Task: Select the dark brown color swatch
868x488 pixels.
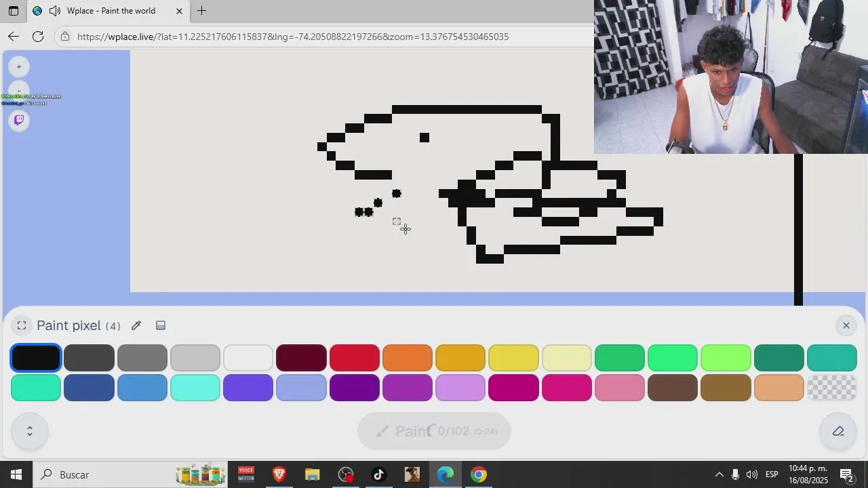Action: pyautogui.click(x=673, y=388)
